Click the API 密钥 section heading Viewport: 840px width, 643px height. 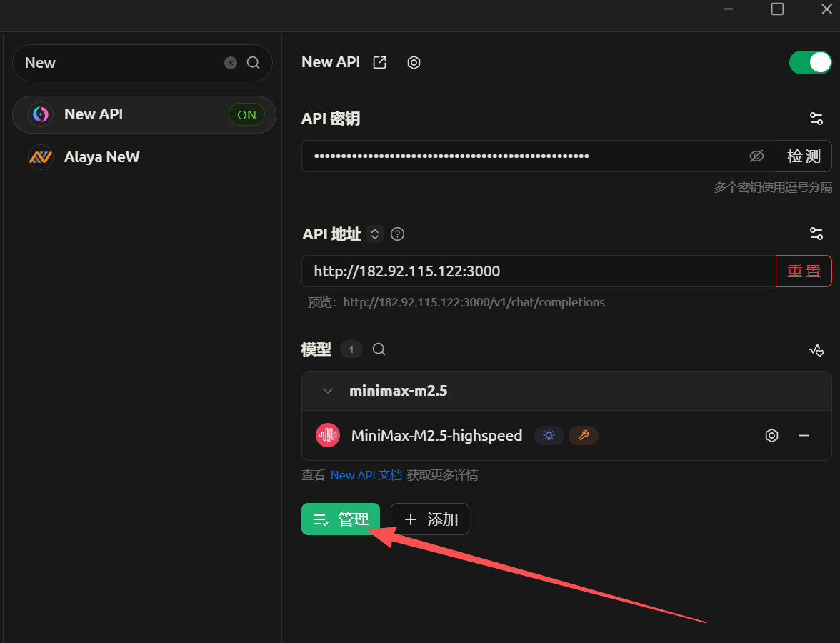[331, 119]
